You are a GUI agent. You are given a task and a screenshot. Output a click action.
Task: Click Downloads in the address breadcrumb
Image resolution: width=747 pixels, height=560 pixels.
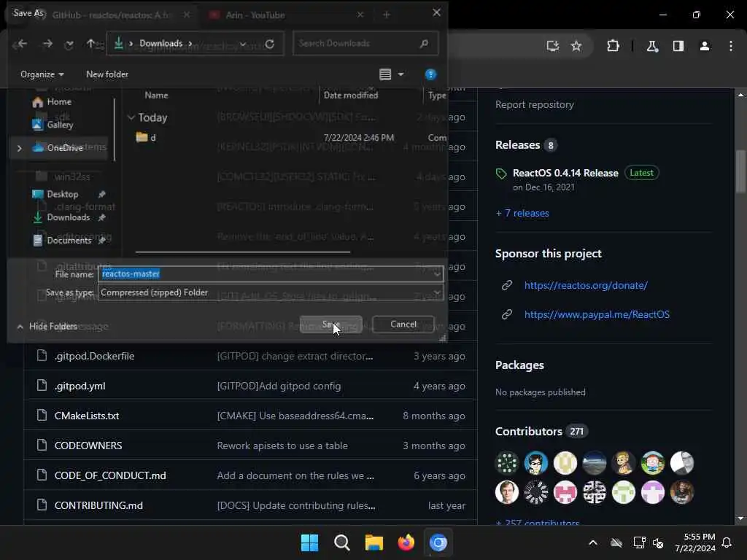tap(161, 43)
